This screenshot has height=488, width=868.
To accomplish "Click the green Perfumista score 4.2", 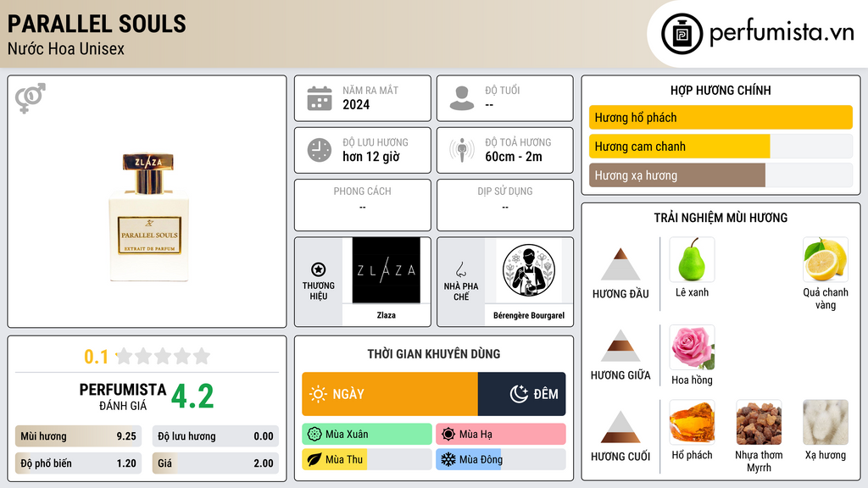I will pos(192,396).
